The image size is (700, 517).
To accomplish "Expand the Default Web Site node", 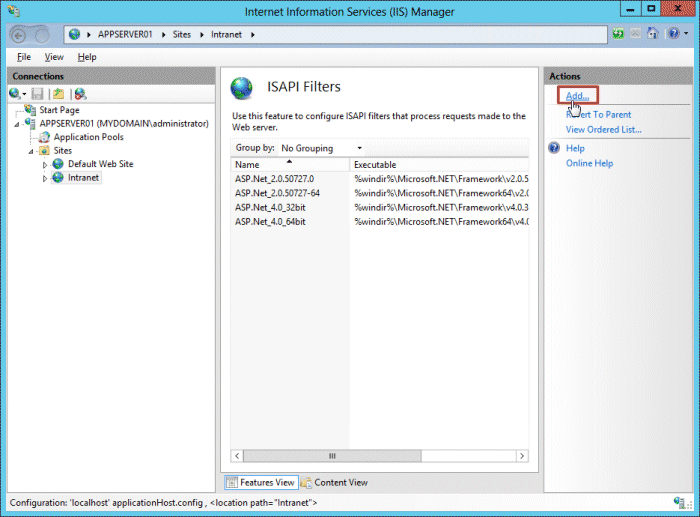I will click(x=45, y=165).
